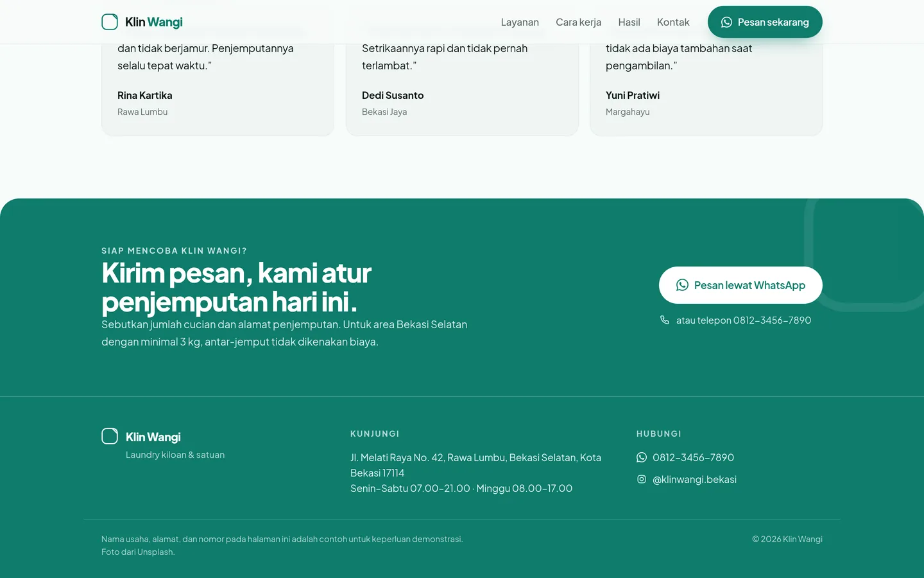Click the SIAP MENCOBA KLIN WANGI? label
This screenshot has height=578, width=924.
pos(174,250)
